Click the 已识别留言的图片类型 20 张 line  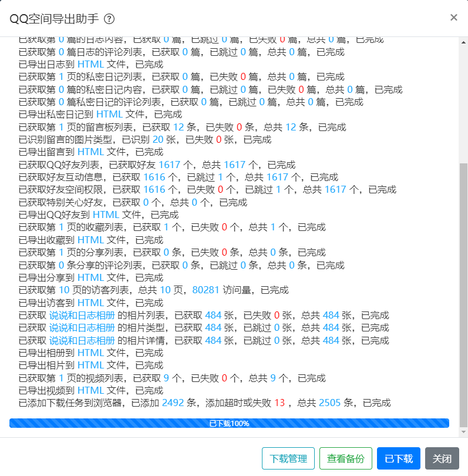(145, 140)
